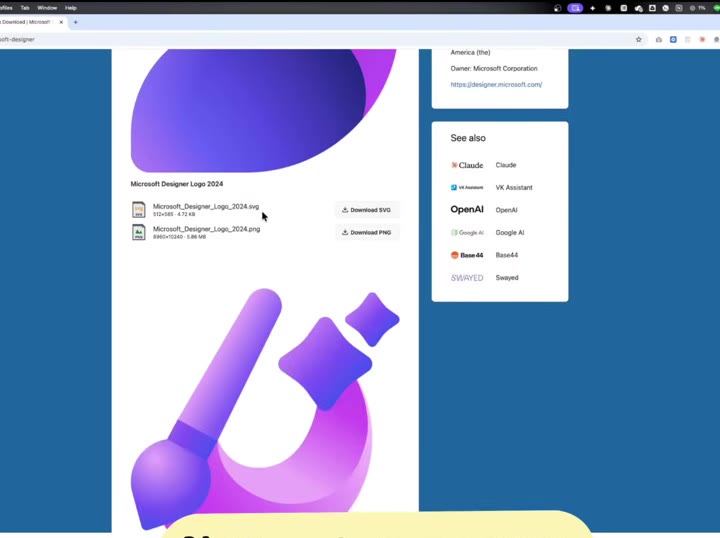Click the Microsoft_Designer_Logo_2024.svg file name
720x538 pixels.
click(206, 207)
